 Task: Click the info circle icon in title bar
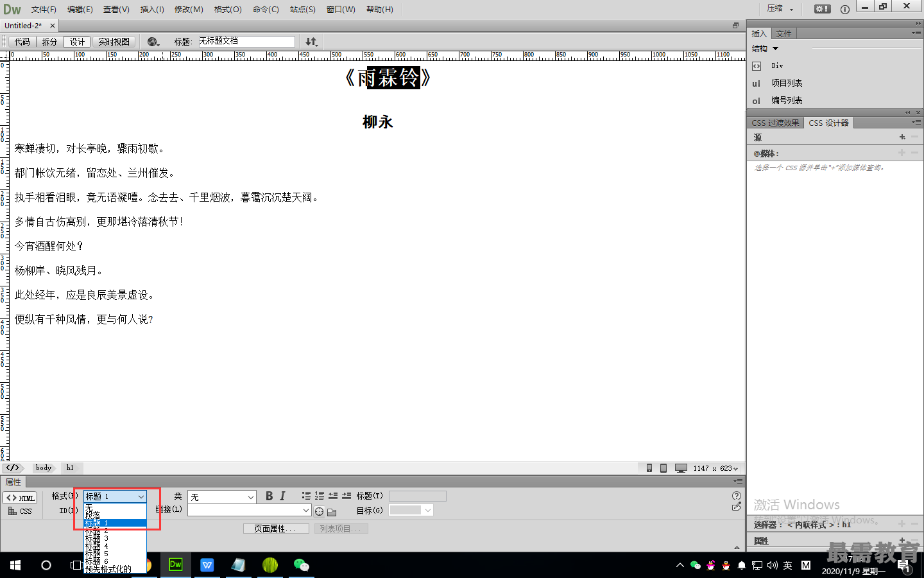[844, 9]
